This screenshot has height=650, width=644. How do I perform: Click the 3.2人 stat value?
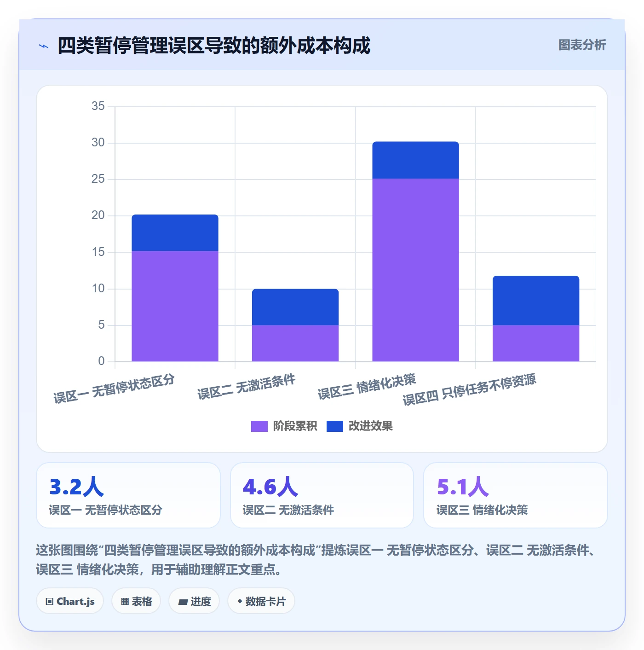point(76,487)
